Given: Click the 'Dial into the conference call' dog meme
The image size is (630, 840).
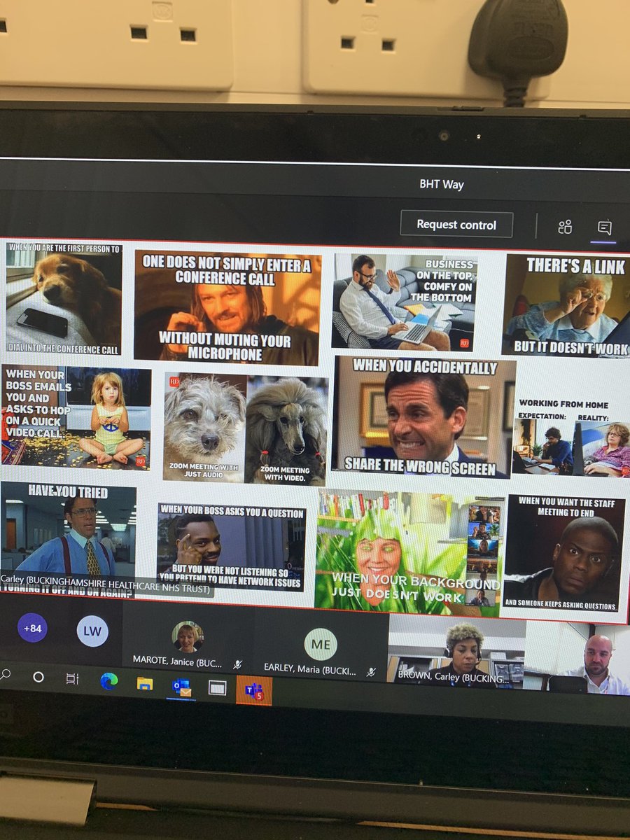Looking at the screenshot, I should pyautogui.click(x=64, y=298).
